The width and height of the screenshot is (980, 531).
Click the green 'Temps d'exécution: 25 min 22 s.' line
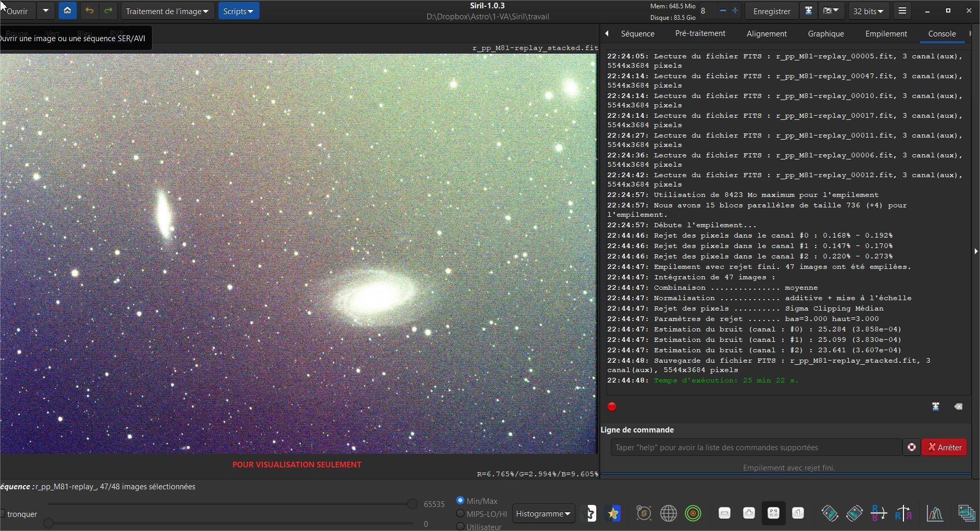pos(726,380)
